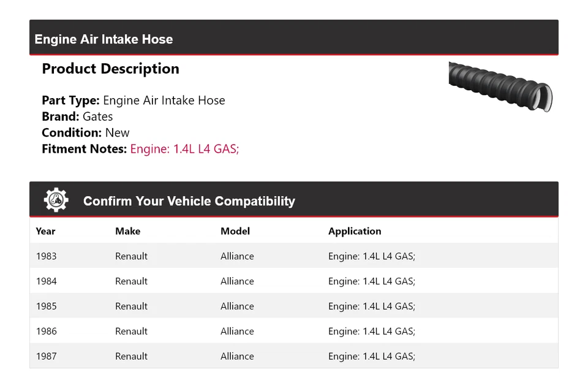Image resolution: width=588 pixels, height=388 pixels.
Task: Click the 1986 year row cell
Action: point(46,332)
